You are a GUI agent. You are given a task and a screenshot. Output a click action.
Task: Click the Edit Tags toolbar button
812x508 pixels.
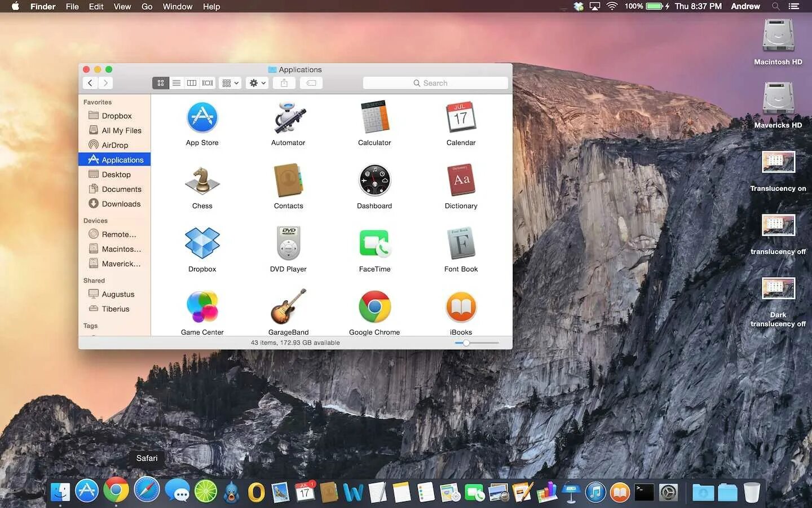(x=311, y=83)
